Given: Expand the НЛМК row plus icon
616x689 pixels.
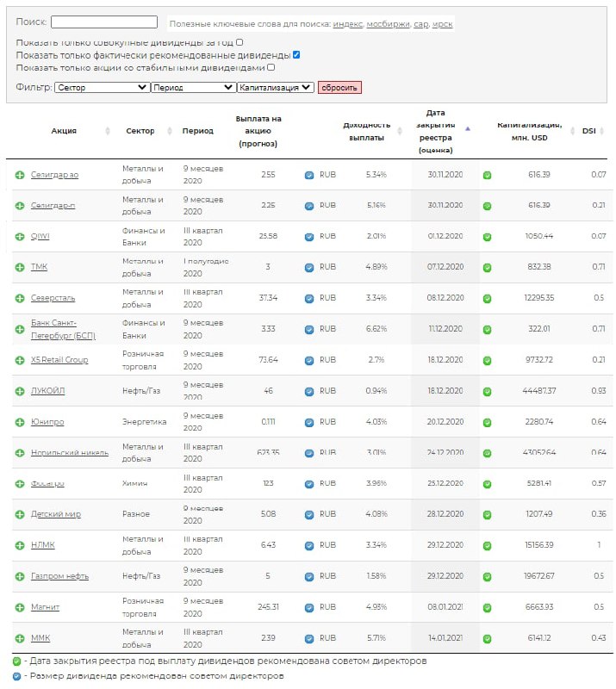Looking at the screenshot, I should point(20,545).
